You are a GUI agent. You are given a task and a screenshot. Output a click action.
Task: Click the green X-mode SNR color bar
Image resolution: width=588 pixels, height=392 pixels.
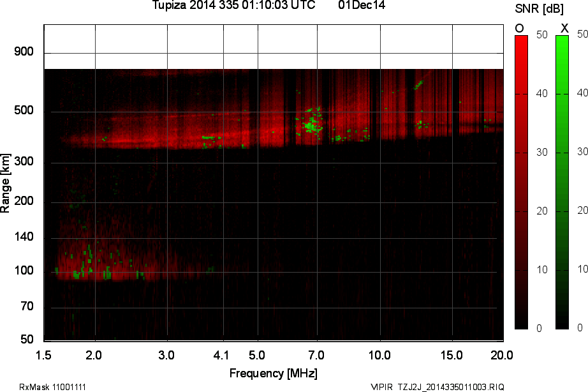[562, 182]
